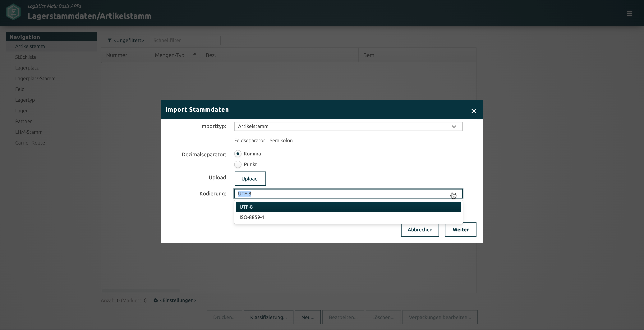
Task: Select the Punkt decimal separator
Action: [x=238, y=164]
